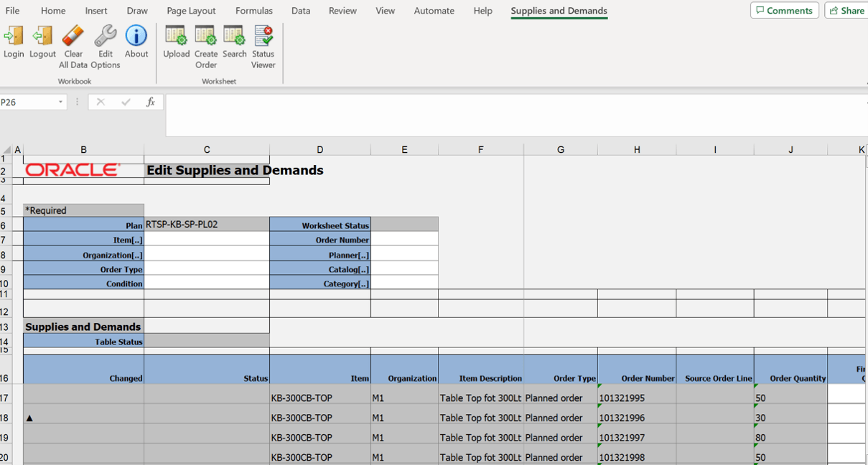Viewport: 868px width, 465px height.
Task: Open the Status Viewer icon
Action: coord(263,36)
